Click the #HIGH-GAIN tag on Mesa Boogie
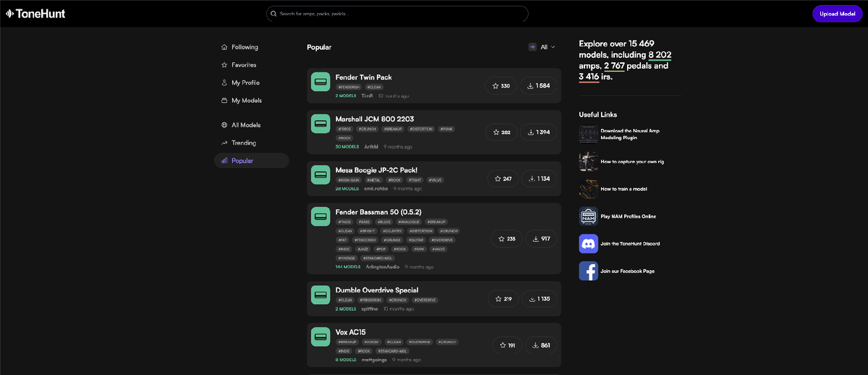 (349, 180)
